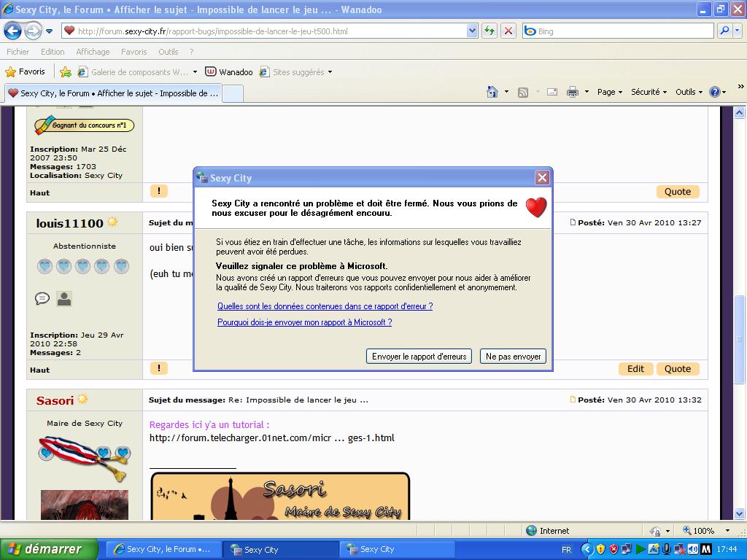Open the Page dropdown menu
The width and height of the screenshot is (747, 560).
tap(609, 92)
